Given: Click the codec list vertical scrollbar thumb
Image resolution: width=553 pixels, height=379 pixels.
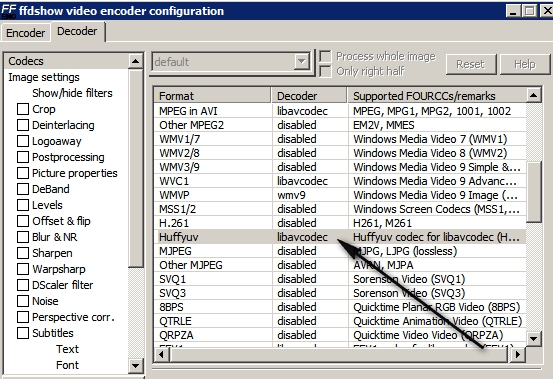Looking at the screenshot, I should (x=534, y=192).
